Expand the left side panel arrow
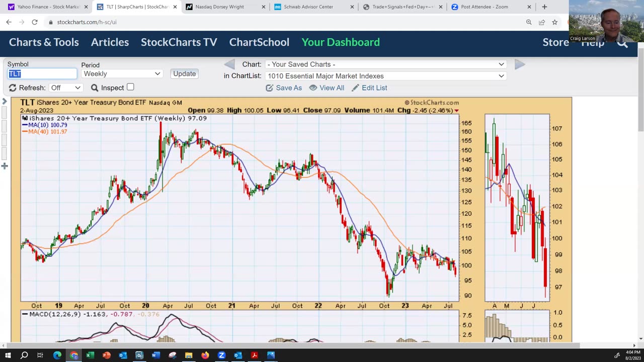644x362 pixels. [x=5, y=102]
